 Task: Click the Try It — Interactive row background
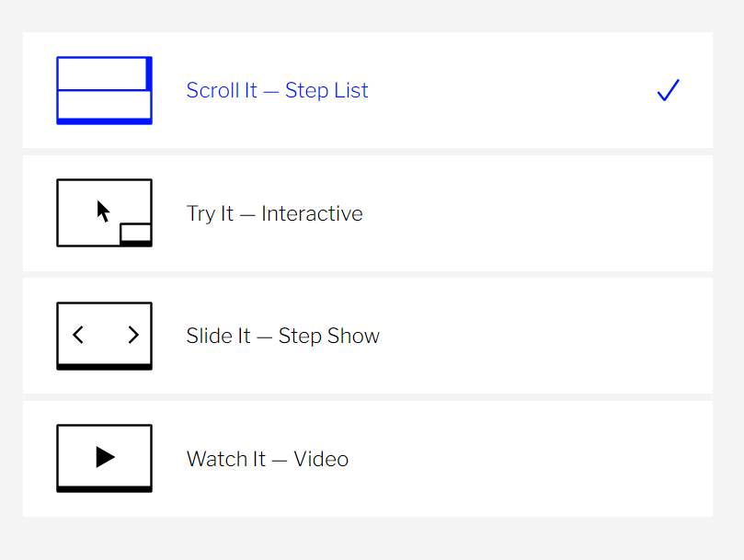460,212
